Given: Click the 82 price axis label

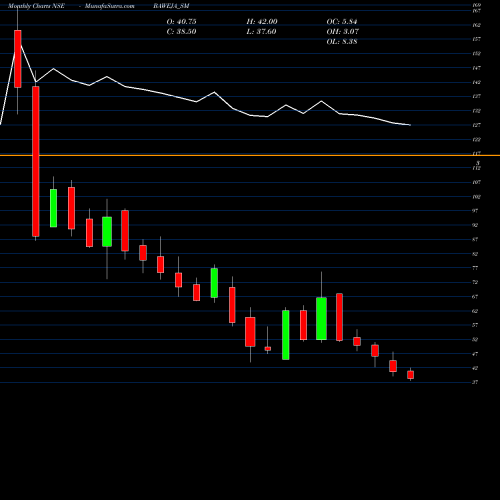Looking at the screenshot, I should click(x=475, y=254).
